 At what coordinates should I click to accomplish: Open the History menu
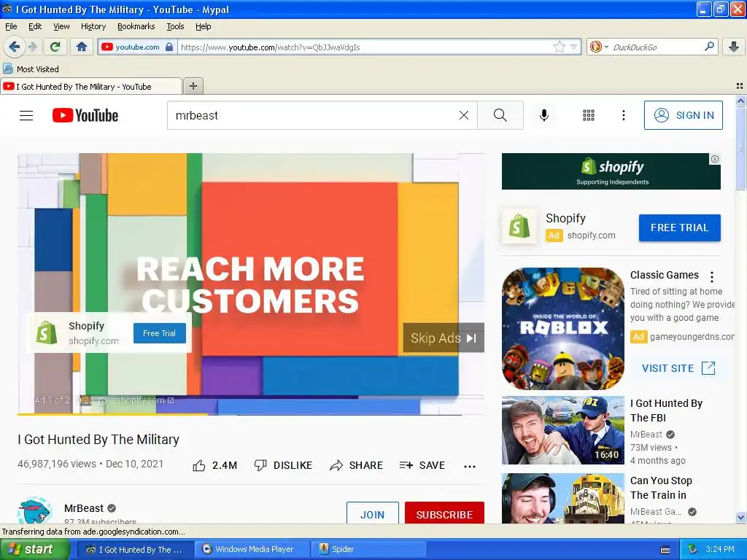click(93, 26)
